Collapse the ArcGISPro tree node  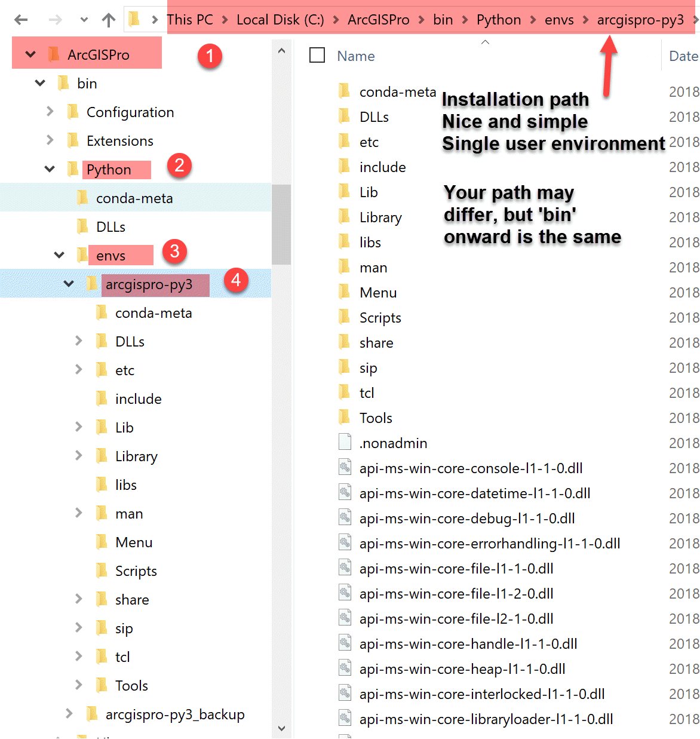30,54
